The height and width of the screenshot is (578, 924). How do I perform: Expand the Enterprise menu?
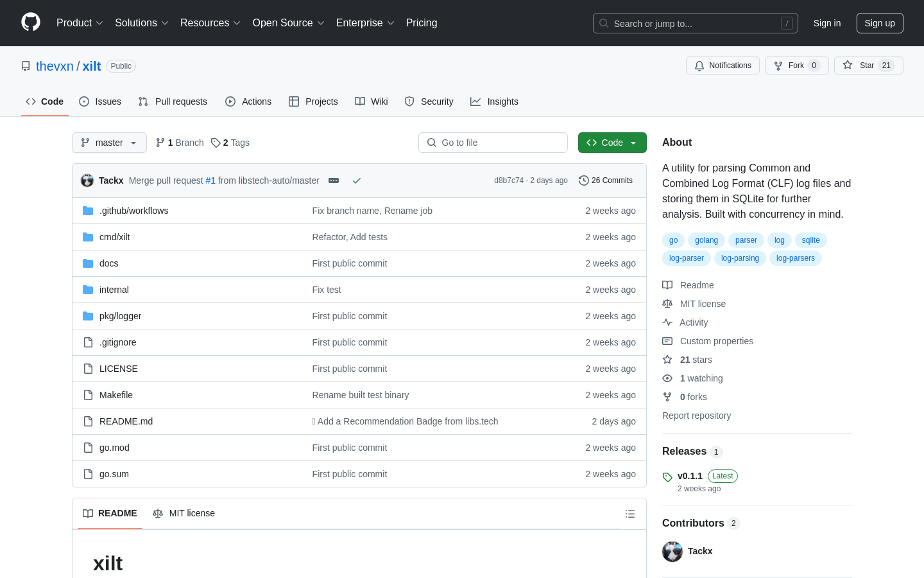365,23
